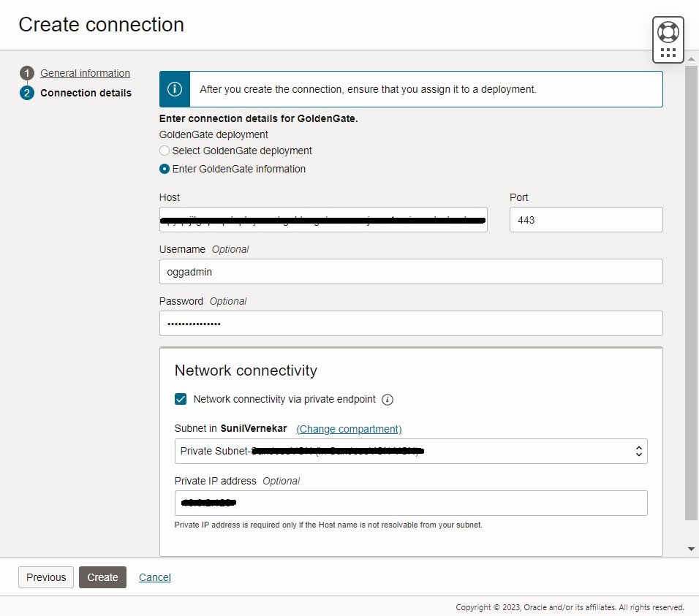Select the GoldenGate deployment radio option

coord(165,151)
